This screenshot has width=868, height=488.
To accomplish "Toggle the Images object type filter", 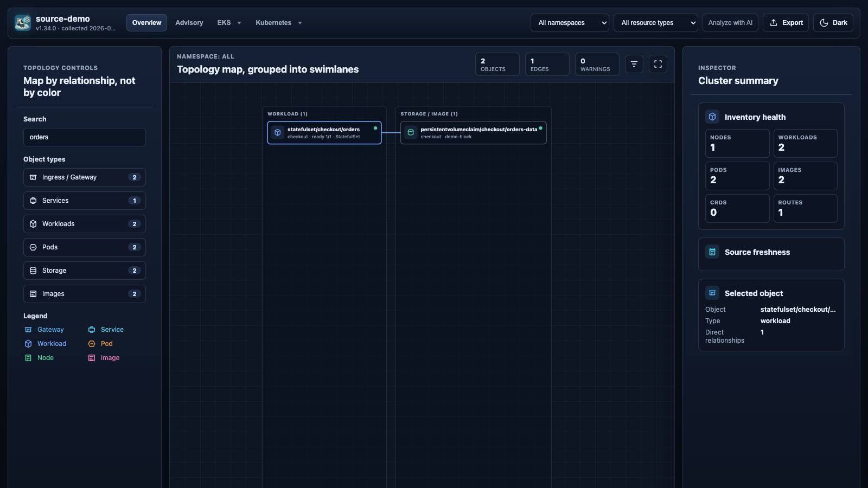I will pos(85,294).
